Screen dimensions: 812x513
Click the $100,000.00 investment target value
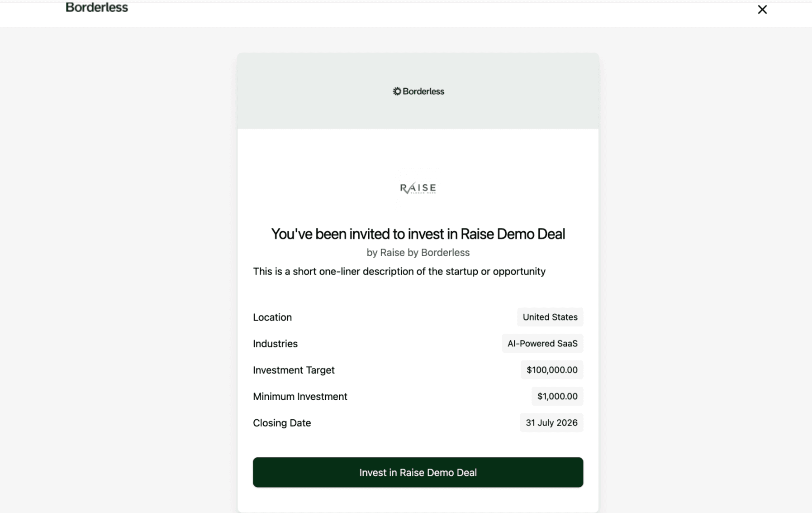pos(552,370)
